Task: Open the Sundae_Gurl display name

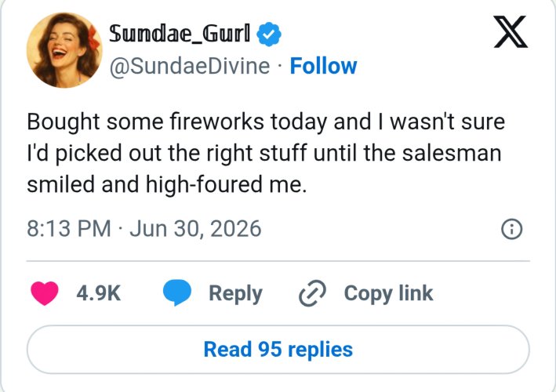Action: pos(180,33)
